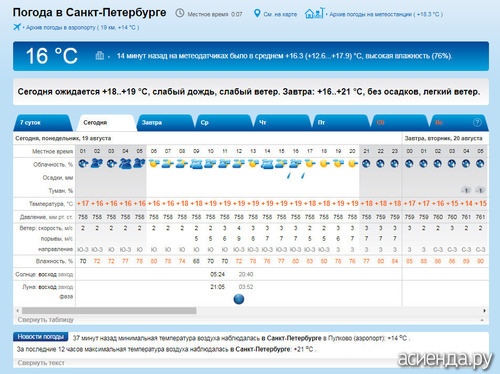
Task: Click the moon phase icon
Action: (x=239, y=299)
